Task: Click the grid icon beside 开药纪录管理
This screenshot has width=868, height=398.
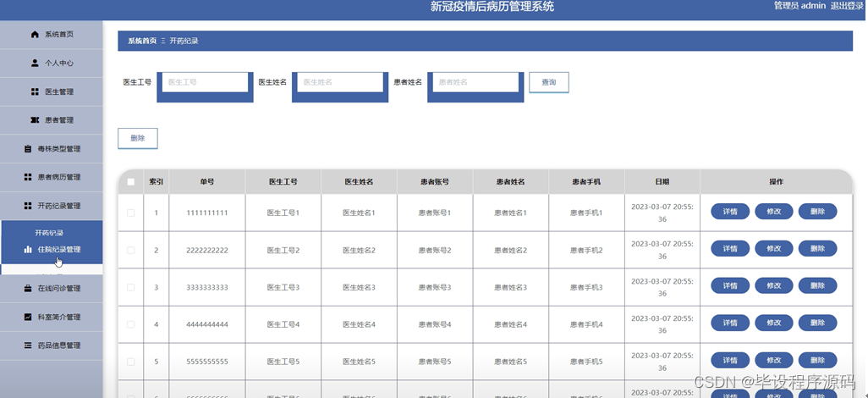Action: pyautogui.click(x=28, y=207)
